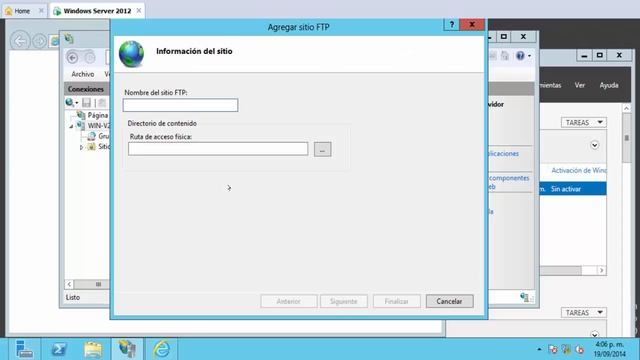The width and height of the screenshot is (640, 360).
Task: Click IIS Manager window title icon
Action: [x=69, y=39]
